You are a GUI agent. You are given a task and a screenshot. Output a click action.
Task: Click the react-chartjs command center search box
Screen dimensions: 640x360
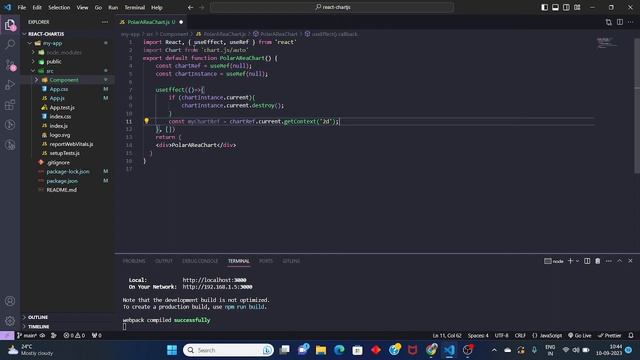pyautogui.click(x=332, y=7)
